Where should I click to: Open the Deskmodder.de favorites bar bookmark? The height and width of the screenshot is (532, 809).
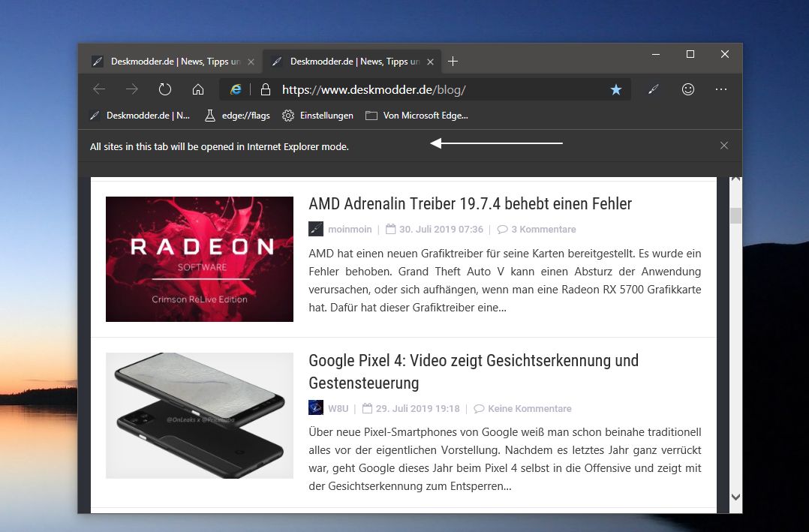point(140,116)
